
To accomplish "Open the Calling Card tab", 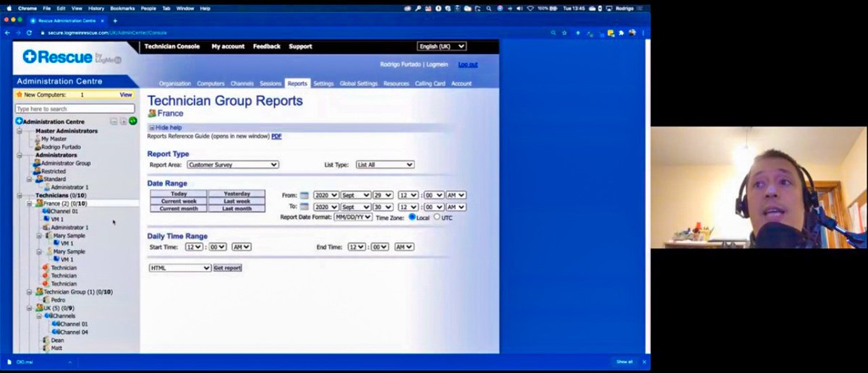I will (430, 84).
